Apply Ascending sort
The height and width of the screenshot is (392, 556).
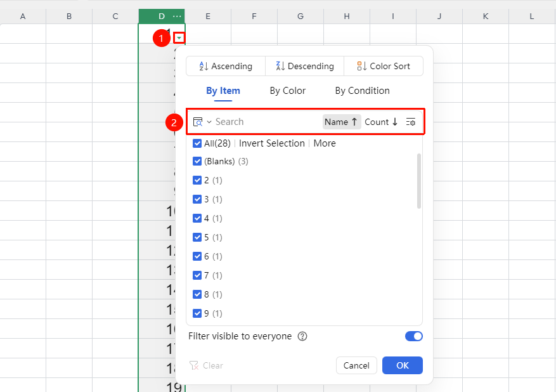226,66
